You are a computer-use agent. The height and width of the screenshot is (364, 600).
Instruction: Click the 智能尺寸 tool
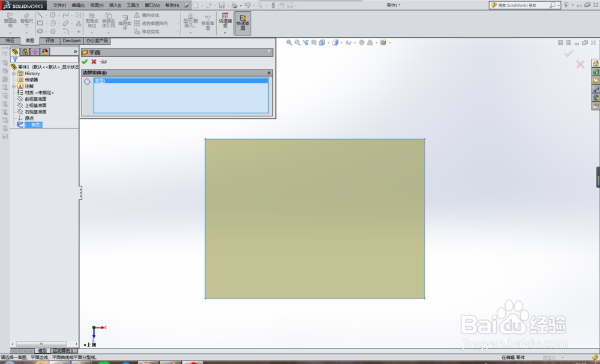pyautogui.click(x=26, y=20)
